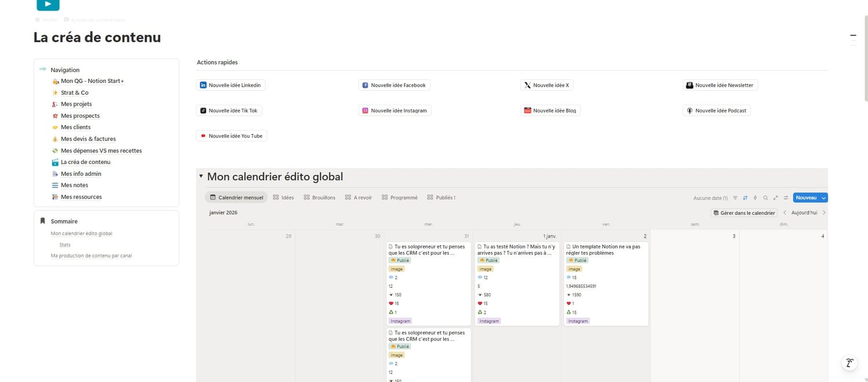This screenshot has height=382, width=868.
Task: Click the blue play page icon
Action: pos(47,5)
